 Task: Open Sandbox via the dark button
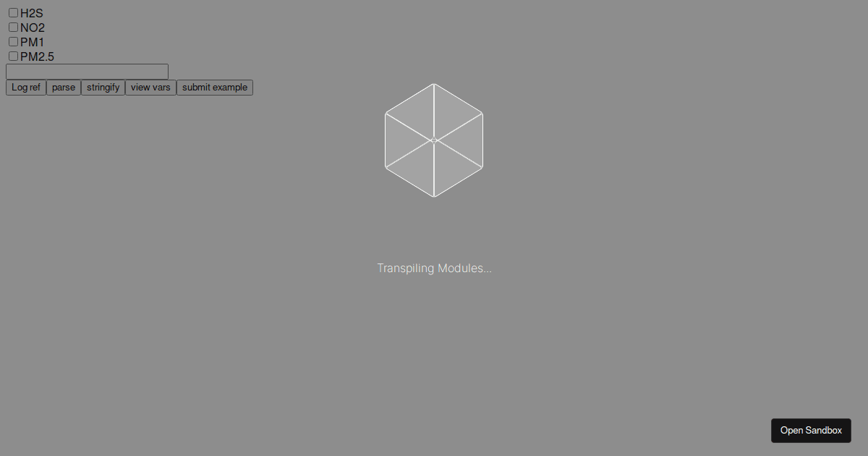coord(811,431)
